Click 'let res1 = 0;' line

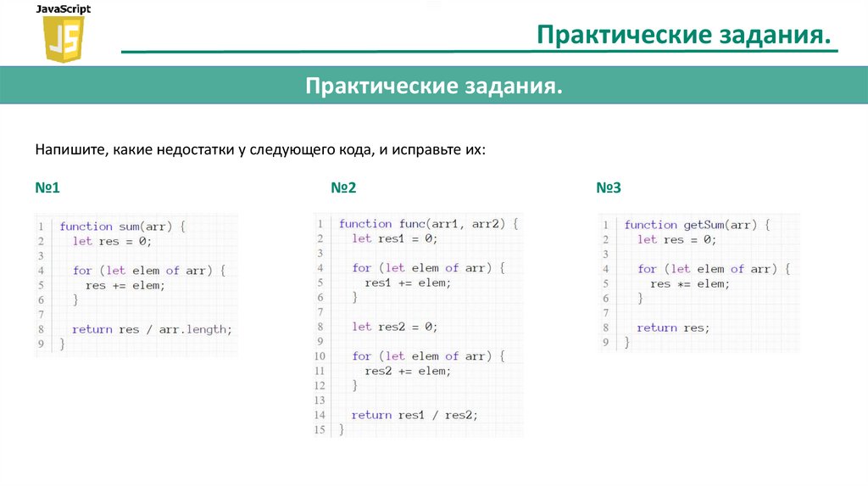(x=395, y=238)
